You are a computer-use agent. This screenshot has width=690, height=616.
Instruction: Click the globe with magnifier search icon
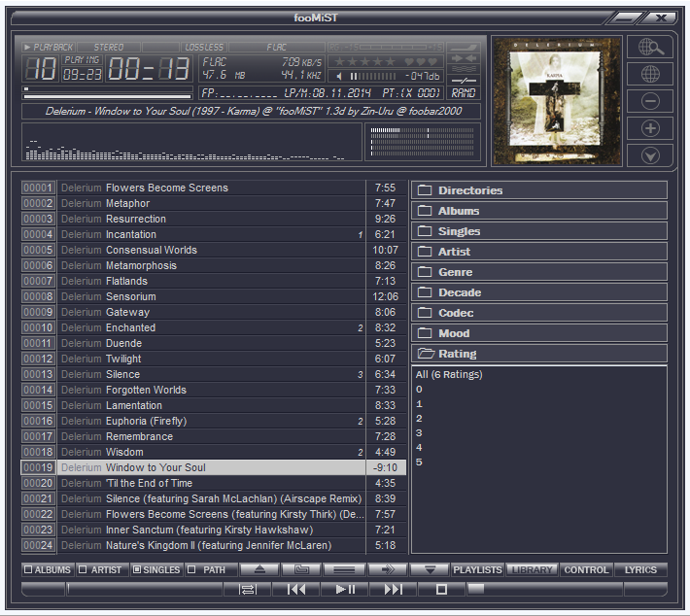pyautogui.click(x=650, y=48)
